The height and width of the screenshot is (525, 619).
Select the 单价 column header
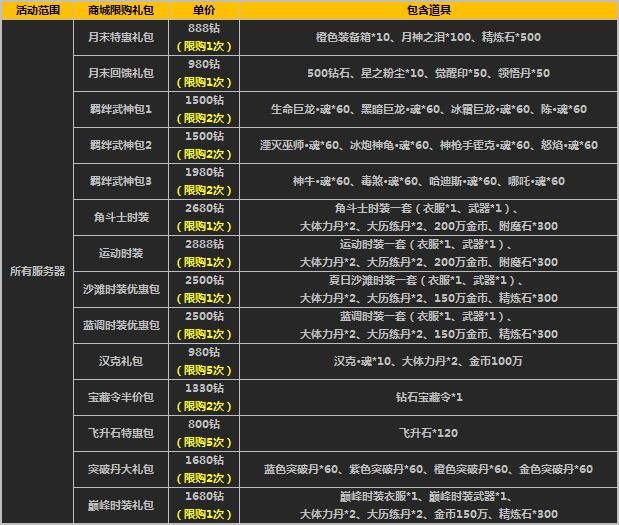coord(204,10)
